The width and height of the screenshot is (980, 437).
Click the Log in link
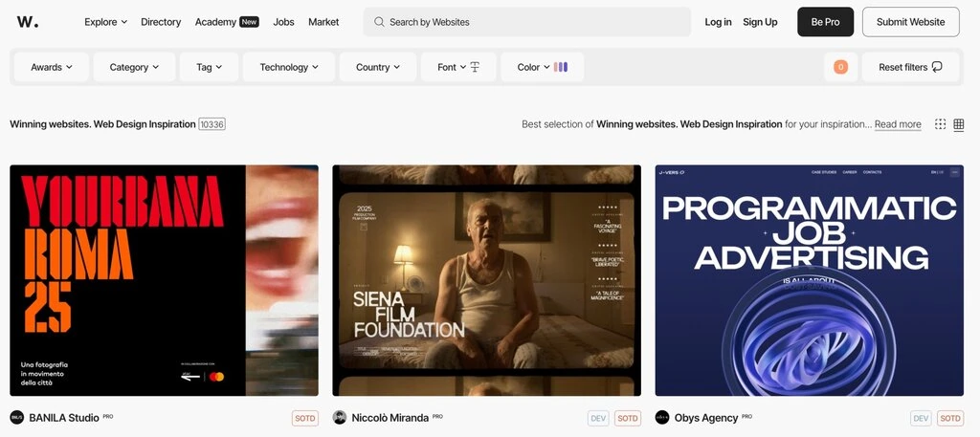pyautogui.click(x=718, y=22)
